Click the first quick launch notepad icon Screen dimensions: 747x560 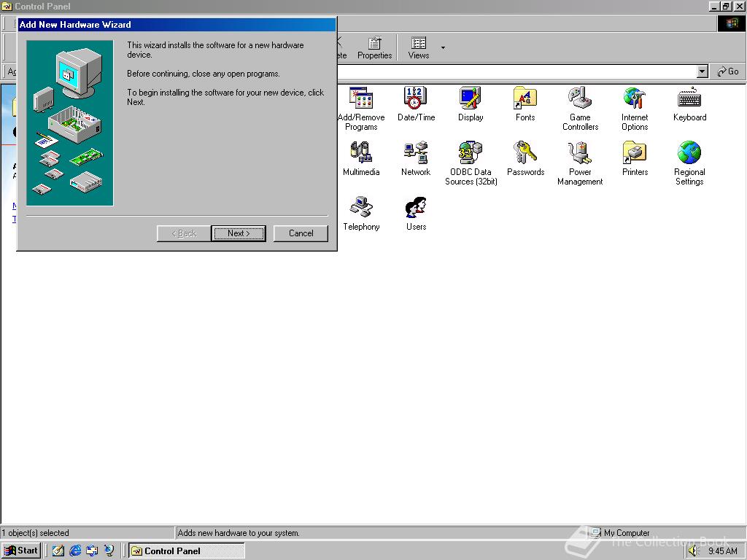(58, 551)
